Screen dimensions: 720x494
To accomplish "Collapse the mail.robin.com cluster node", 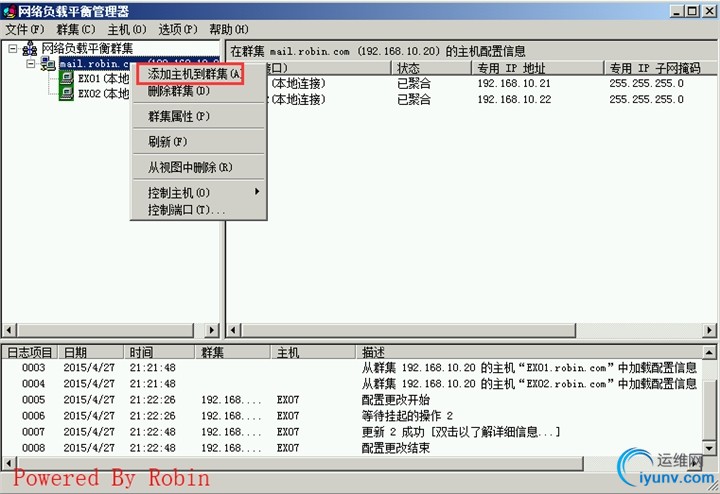I will pyautogui.click(x=30, y=64).
